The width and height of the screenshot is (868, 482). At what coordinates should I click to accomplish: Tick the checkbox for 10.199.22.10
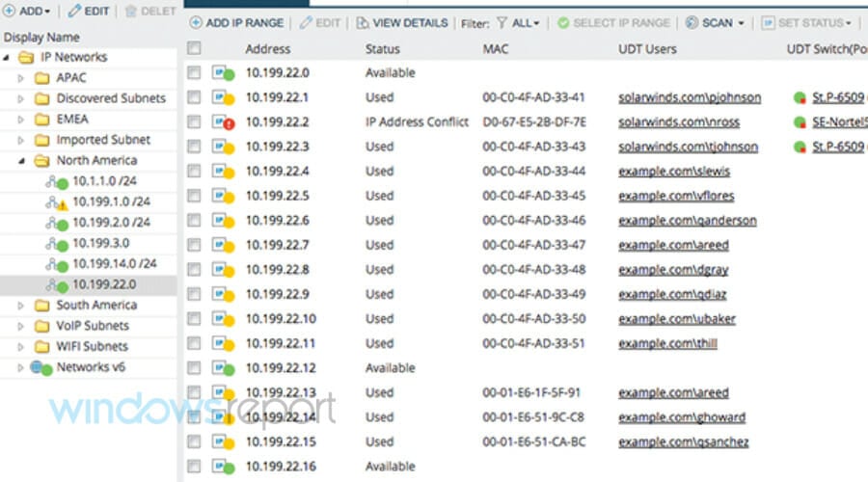click(x=195, y=319)
